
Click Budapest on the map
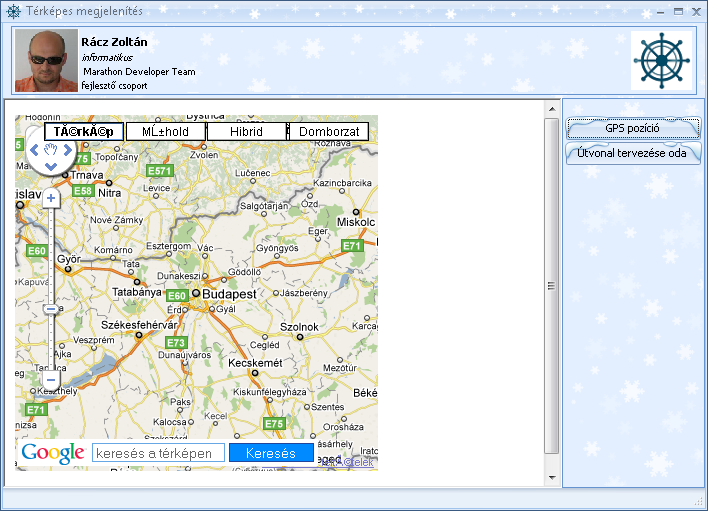pos(229,294)
